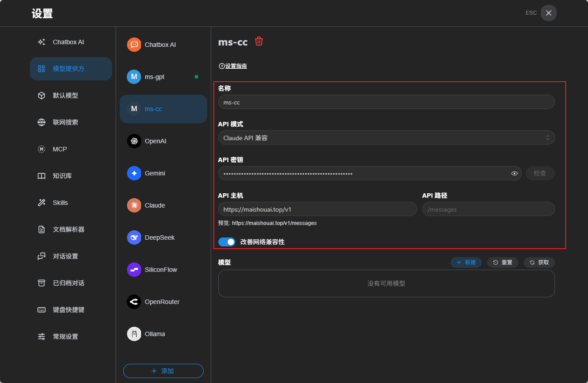Click the API 主机 input field
This screenshot has width=588, height=383.
(317, 209)
